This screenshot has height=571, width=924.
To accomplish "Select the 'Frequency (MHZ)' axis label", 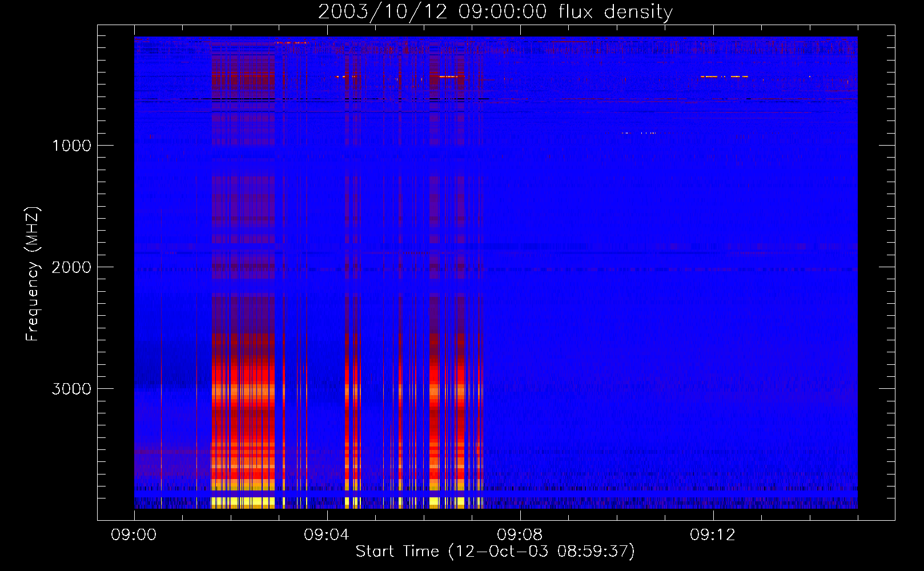I will 33,274.
